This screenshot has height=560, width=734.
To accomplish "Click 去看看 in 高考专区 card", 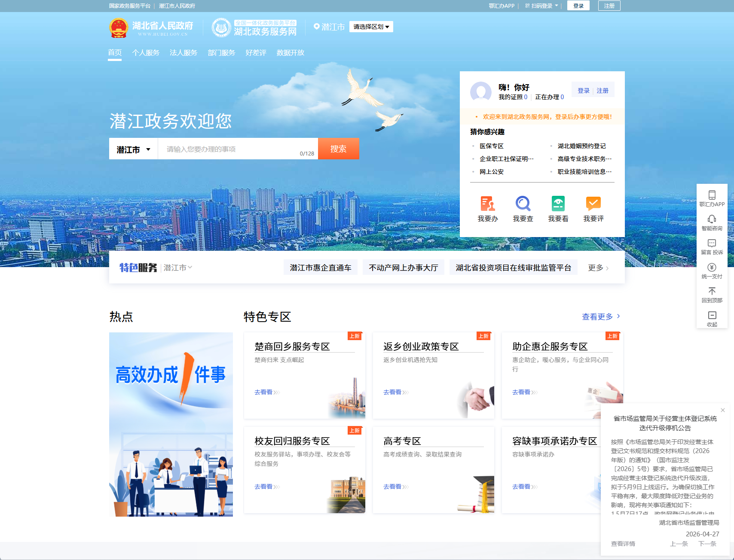I will coord(395,487).
